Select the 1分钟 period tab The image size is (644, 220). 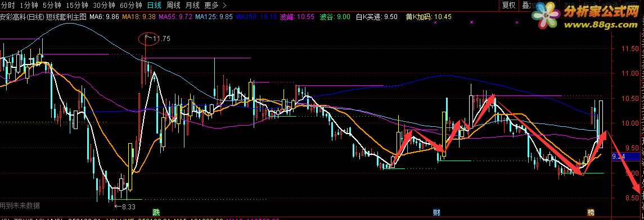click(x=28, y=5)
